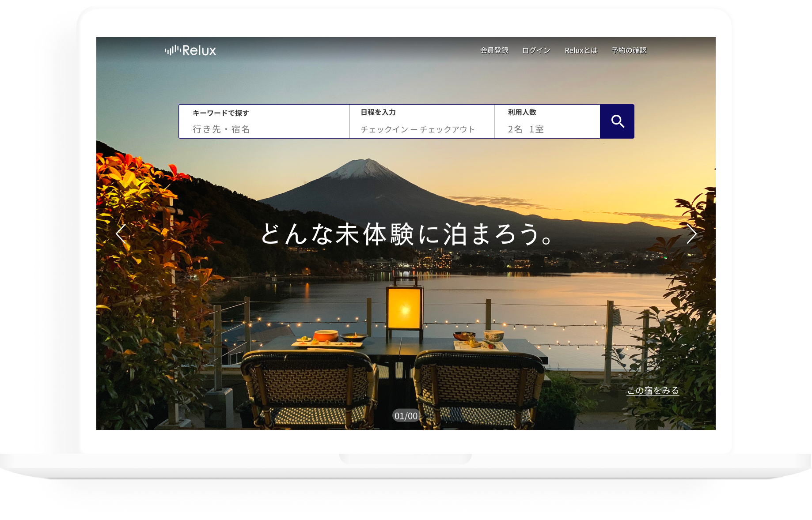The height and width of the screenshot is (520, 812).
Task: Open the チェックイン ー チェックアウト date picker
Action: pyautogui.click(x=417, y=129)
